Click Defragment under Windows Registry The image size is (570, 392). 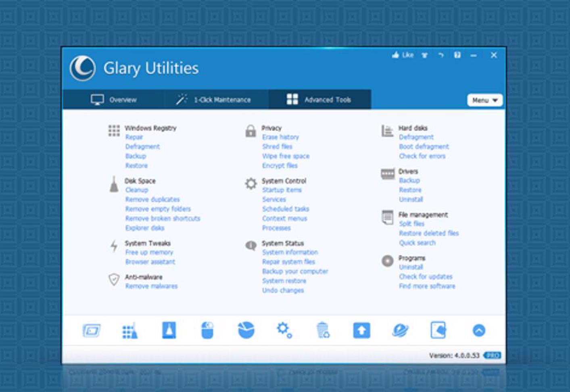tap(142, 147)
